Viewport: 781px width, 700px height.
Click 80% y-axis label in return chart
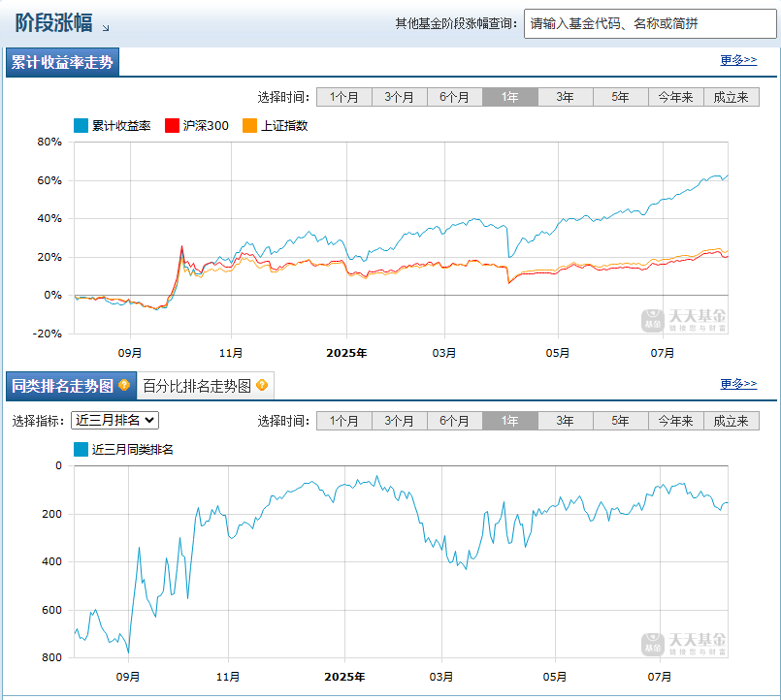(49, 142)
